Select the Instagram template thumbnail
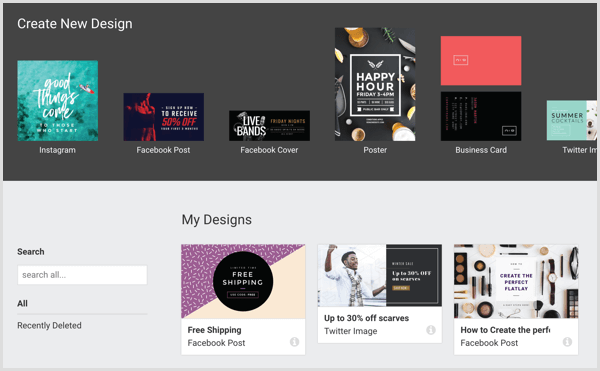The width and height of the screenshot is (600, 371). tap(57, 101)
